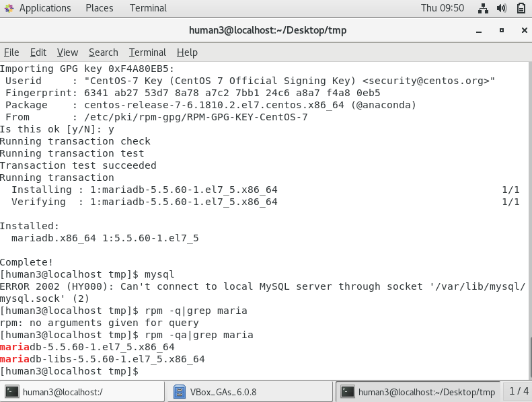This screenshot has height=402, width=532.
Task: Click the "mysql.sock' (2)" line
Action: (x=44, y=299)
